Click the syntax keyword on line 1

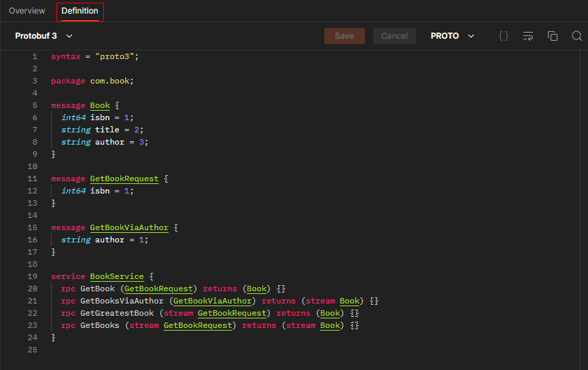click(66, 56)
